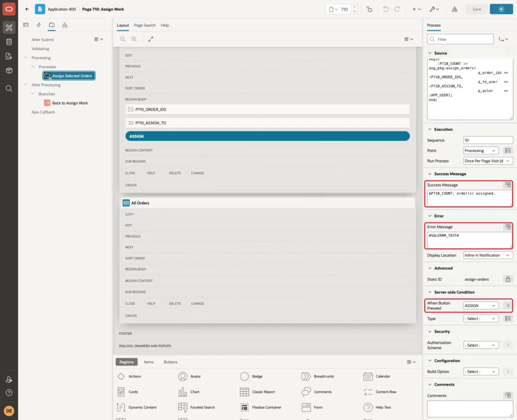Open the Help tab
Image resolution: width=517 pixels, height=420 pixels.
[165, 25]
